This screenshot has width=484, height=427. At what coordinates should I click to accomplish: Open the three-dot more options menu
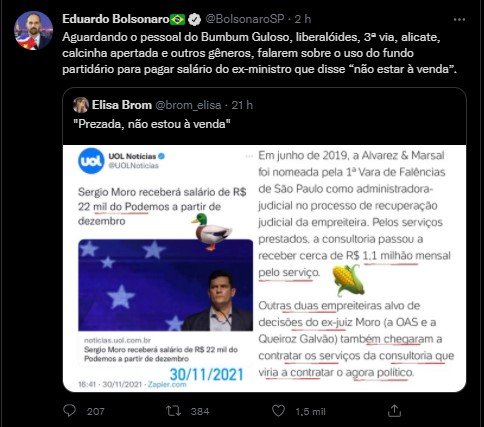459,20
